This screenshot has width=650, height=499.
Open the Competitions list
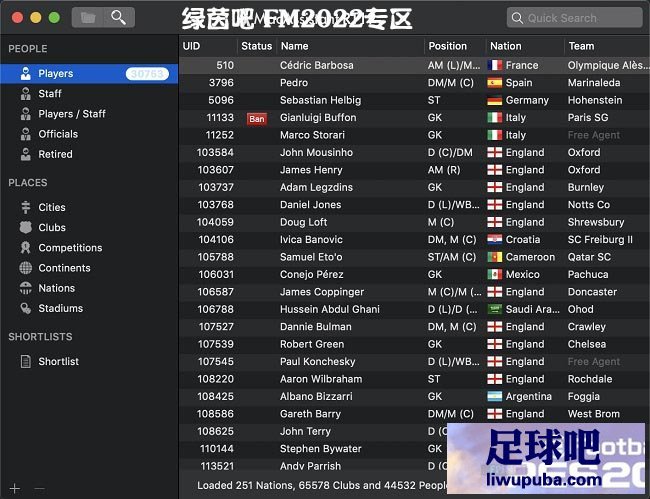[x=70, y=248]
